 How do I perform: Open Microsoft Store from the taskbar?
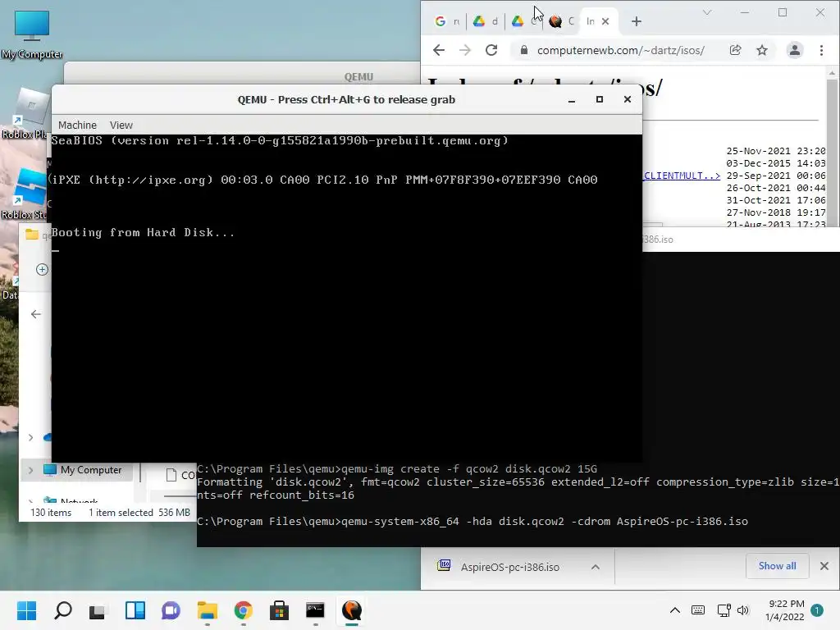pyautogui.click(x=279, y=610)
